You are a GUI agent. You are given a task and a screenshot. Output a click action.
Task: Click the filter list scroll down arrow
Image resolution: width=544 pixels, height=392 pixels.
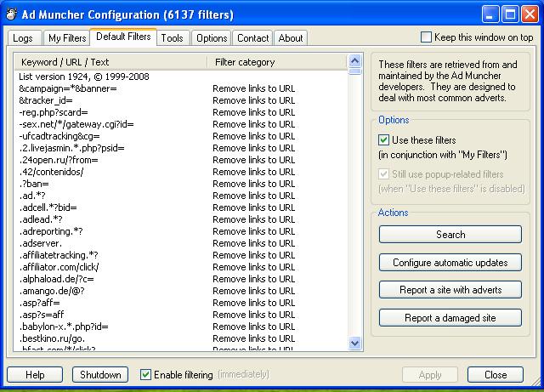click(x=354, y=343)
